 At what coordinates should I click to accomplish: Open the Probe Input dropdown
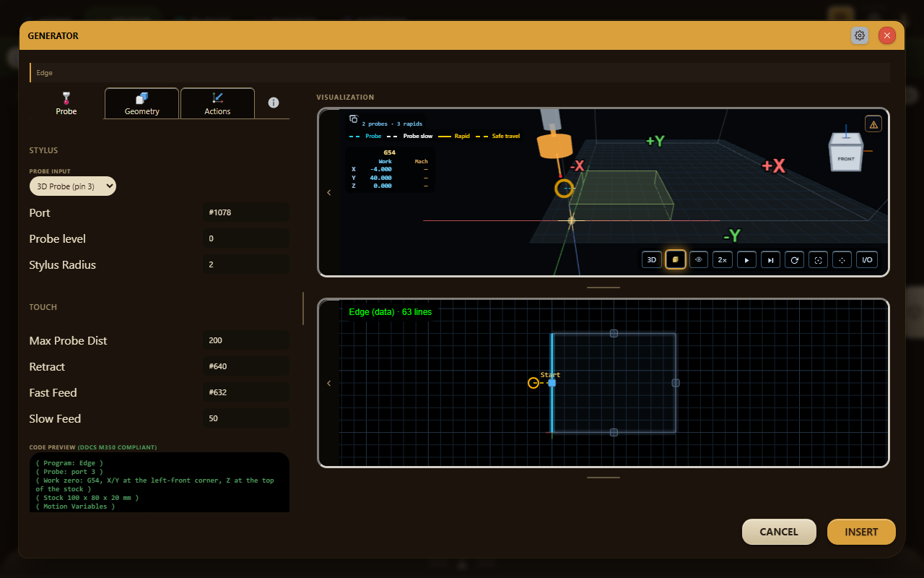(x=73, y=186)
